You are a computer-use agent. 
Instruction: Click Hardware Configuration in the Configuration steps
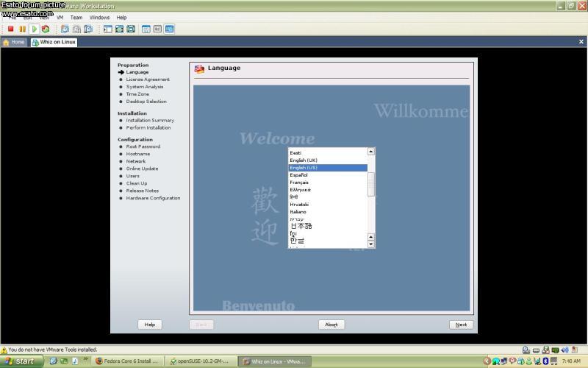tap(153, 198)
